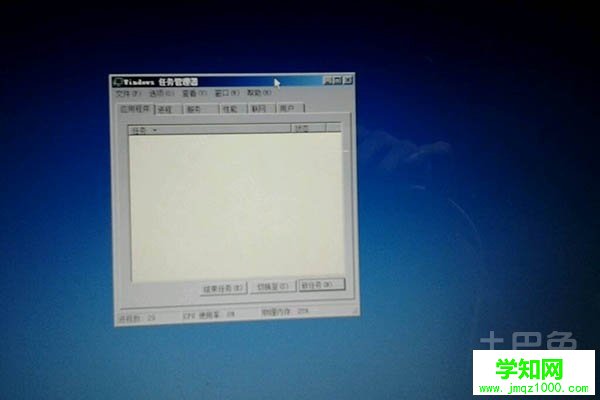Click the 新任务(N) New Task button

coord(322,285)
